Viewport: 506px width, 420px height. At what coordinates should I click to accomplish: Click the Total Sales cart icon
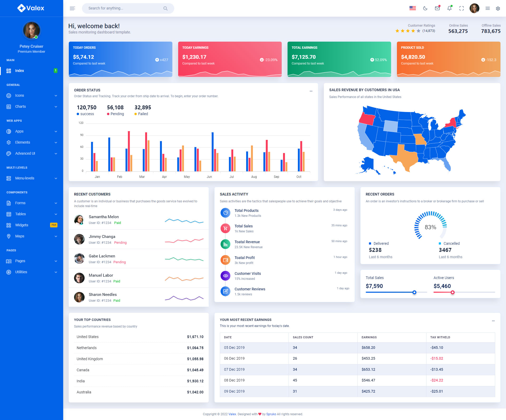225,228
